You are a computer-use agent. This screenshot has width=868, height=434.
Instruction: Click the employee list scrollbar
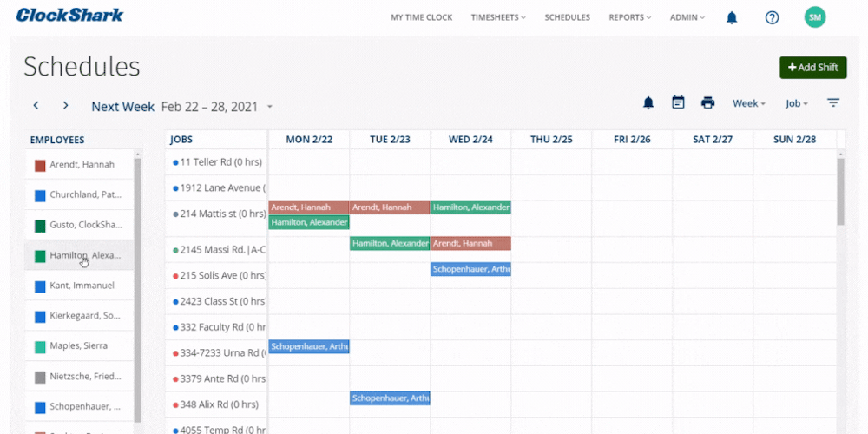point(138,291)
